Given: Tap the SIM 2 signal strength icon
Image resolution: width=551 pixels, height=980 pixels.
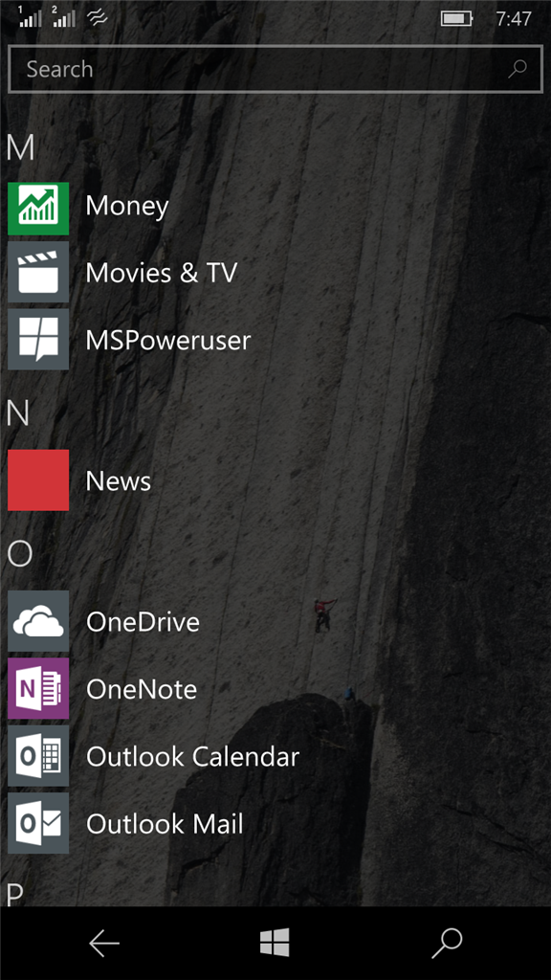Looking at the screenshot, I should pos(64,17).
